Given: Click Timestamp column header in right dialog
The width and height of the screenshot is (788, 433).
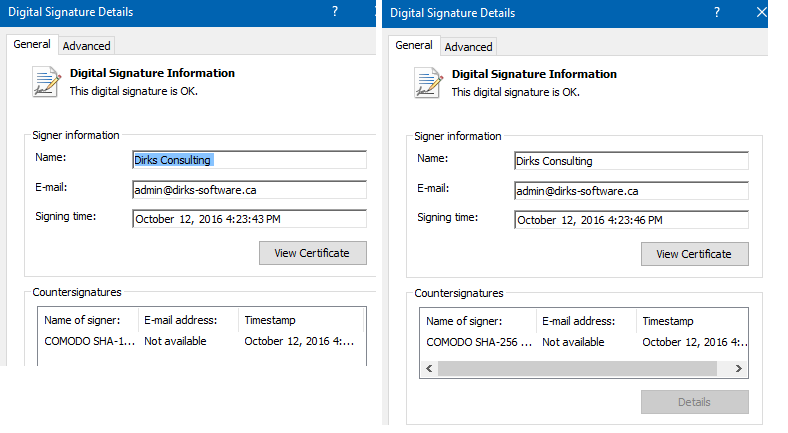Looking at the screenshot, I should point(692,321).
